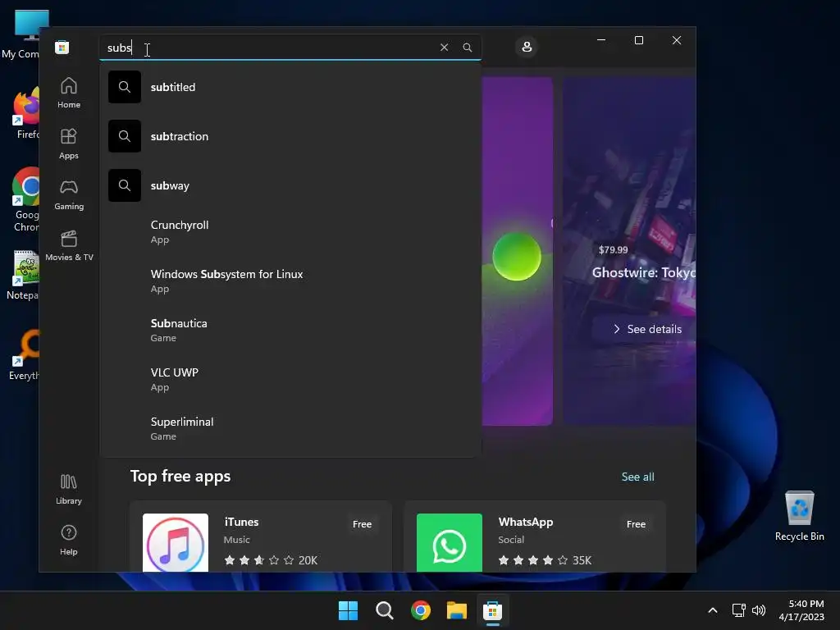Open the network status tray icon
The width and height of the screenshot is (840, 630).
[x=739, y=610]
